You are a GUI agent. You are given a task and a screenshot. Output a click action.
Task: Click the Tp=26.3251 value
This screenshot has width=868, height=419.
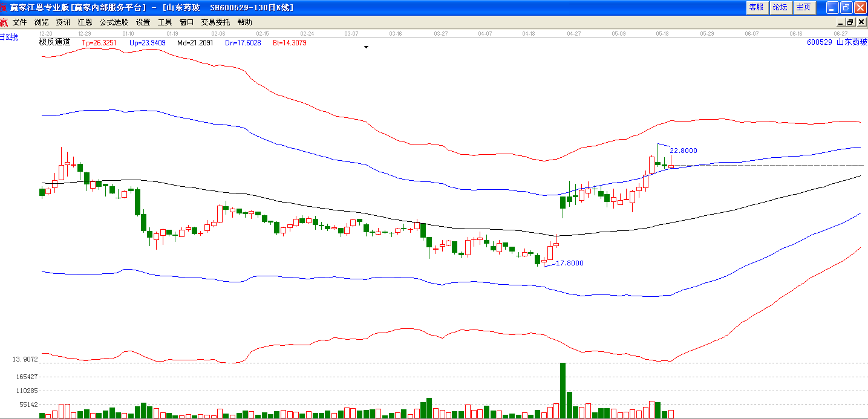click(99, 43)
